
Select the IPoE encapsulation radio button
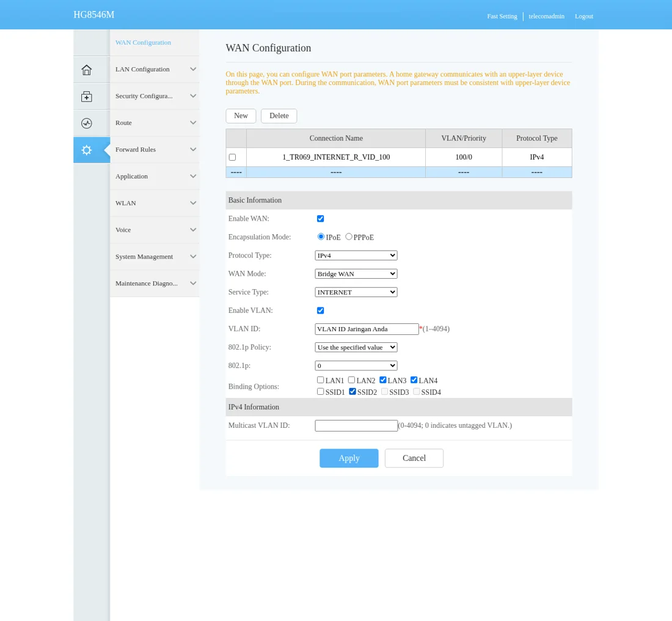click(x=321, y=237)
